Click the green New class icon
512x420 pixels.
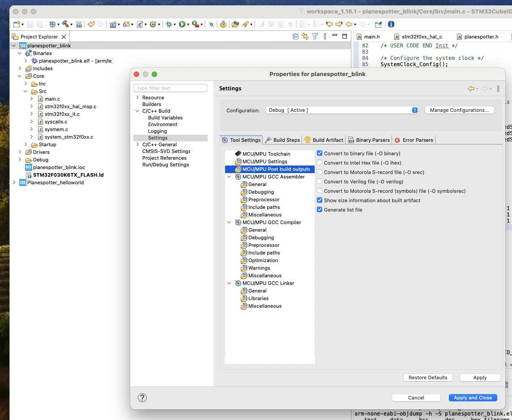click(153, 24)
